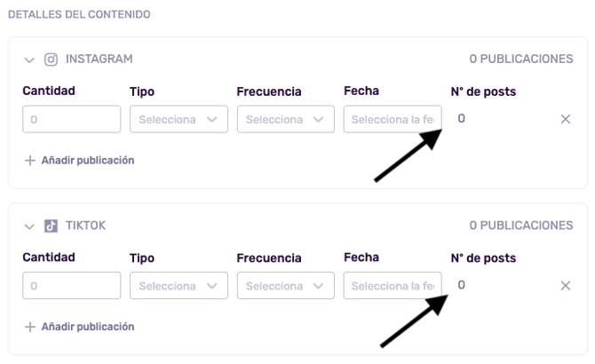This screenshot has height=364, width=595.
Task: Click Añadir publicación under Instagram
Action: pos(87,161)
